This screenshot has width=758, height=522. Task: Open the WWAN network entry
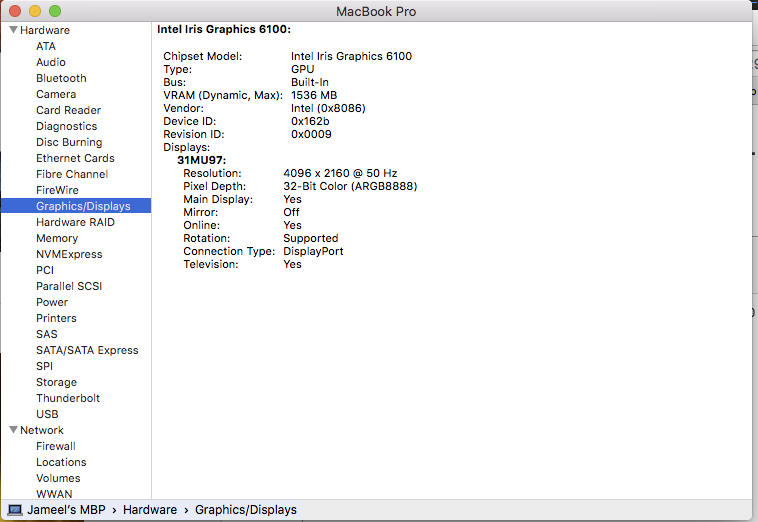click(54, 493)
